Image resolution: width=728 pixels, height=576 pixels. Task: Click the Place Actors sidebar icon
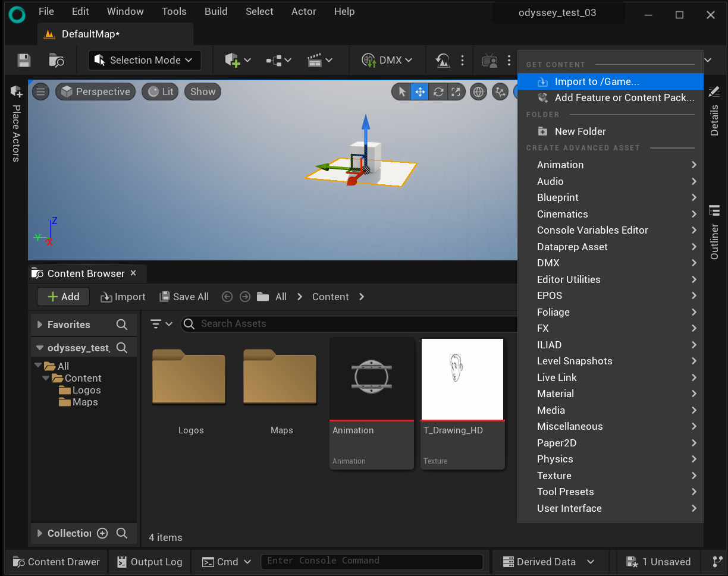[x=16, y=92]
